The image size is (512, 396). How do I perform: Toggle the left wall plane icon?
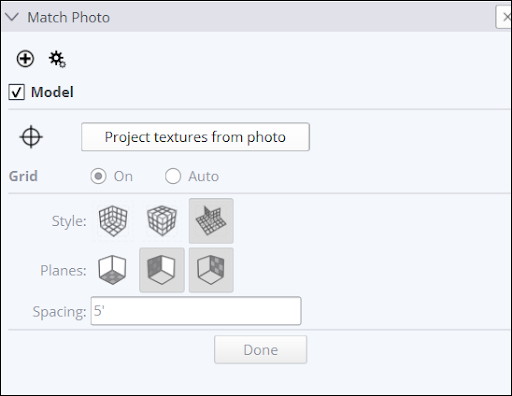click(x=162, y=270)
